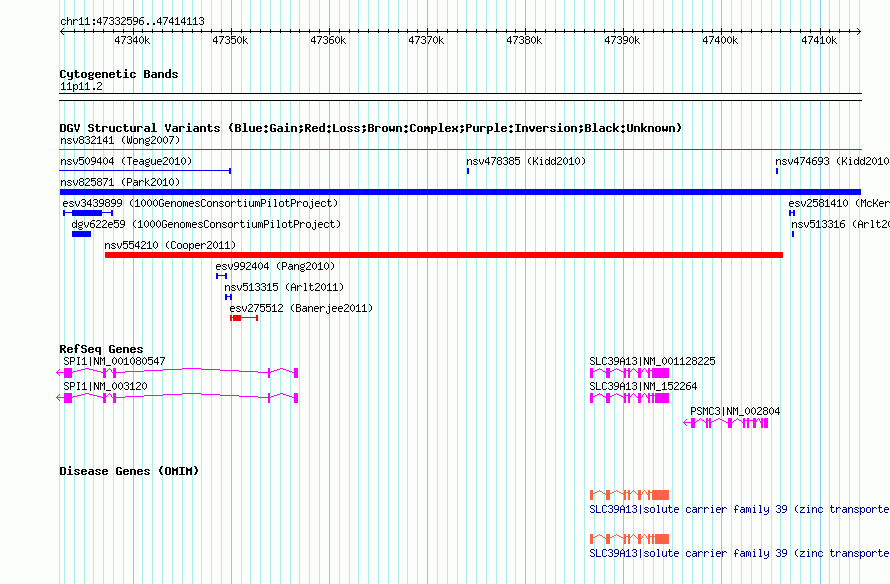
Task: Click the SPI1 NM_001080547 gene model
Action: [x=177, y=373]
